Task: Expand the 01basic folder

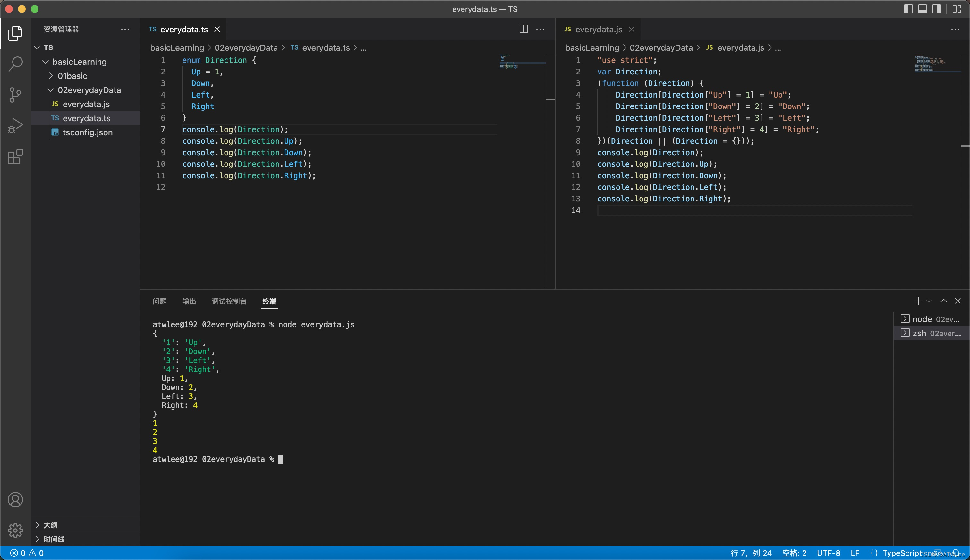Action: [x=72, y=76]
